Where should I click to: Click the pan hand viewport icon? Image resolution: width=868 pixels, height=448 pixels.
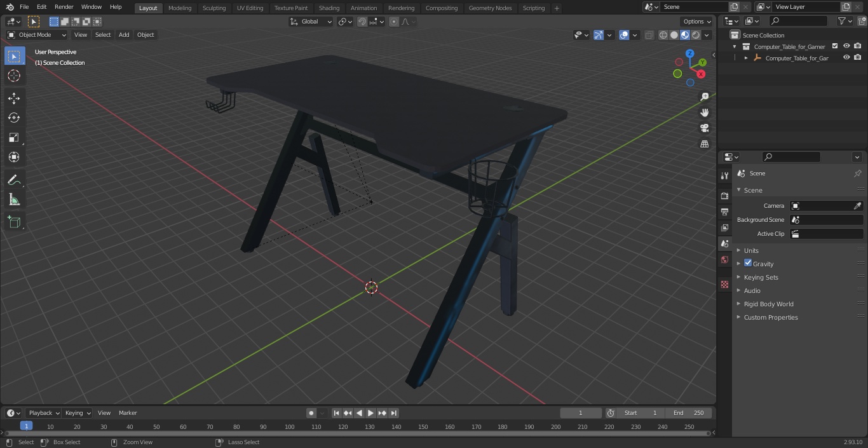click(x=704, y=112)
